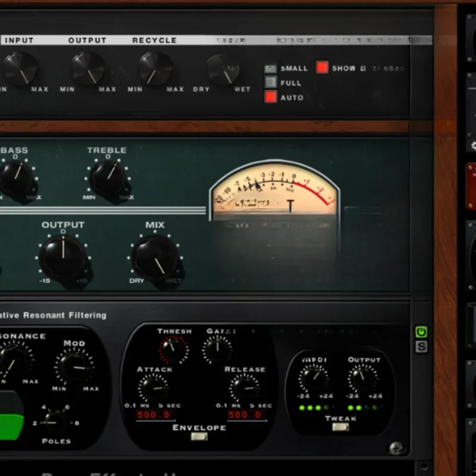Click the gray S solo icon
Viewport: 476px width, 476px height.
pyautogui.click(x=421, y=347)
